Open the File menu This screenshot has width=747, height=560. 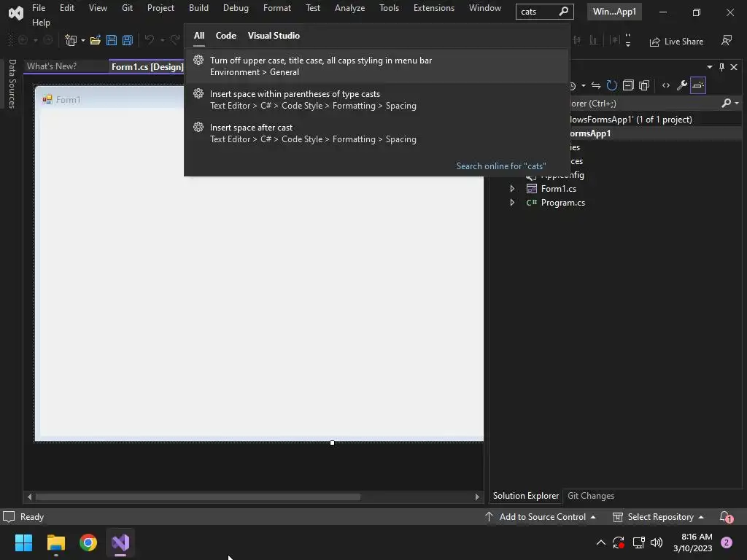click(x=39, y=8)
